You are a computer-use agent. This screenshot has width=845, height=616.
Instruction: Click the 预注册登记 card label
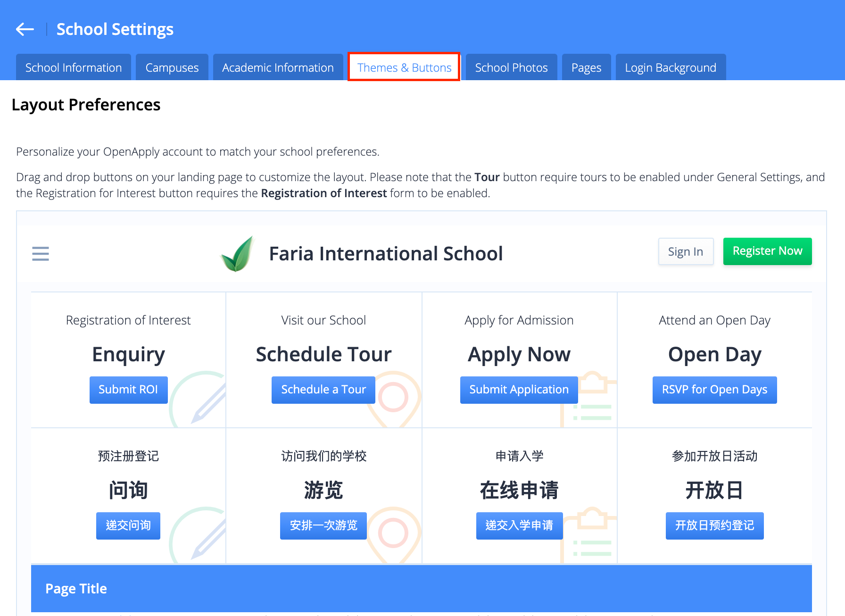[x=128, y=456]
